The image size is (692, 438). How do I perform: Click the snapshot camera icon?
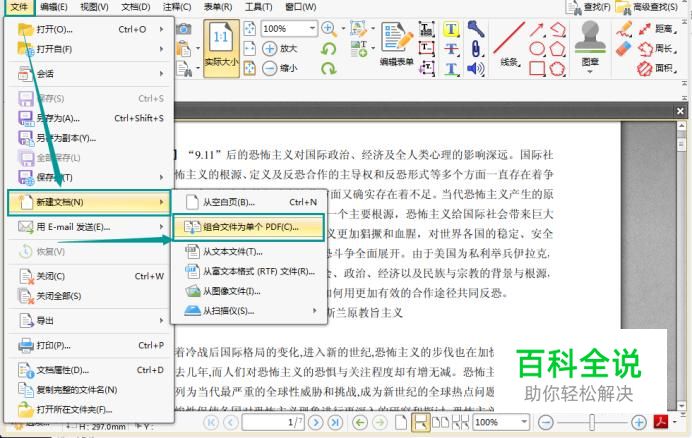(x=184, y=29)
